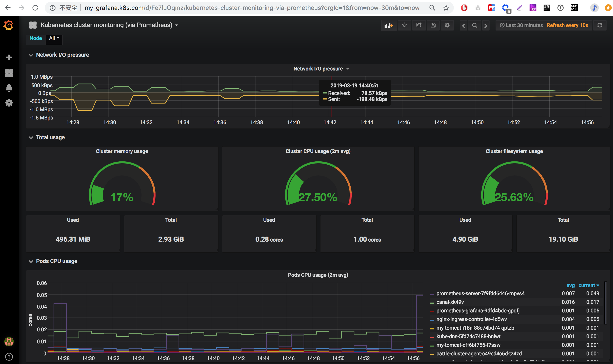Click the share dashboard icon

[x=418, y=25]
